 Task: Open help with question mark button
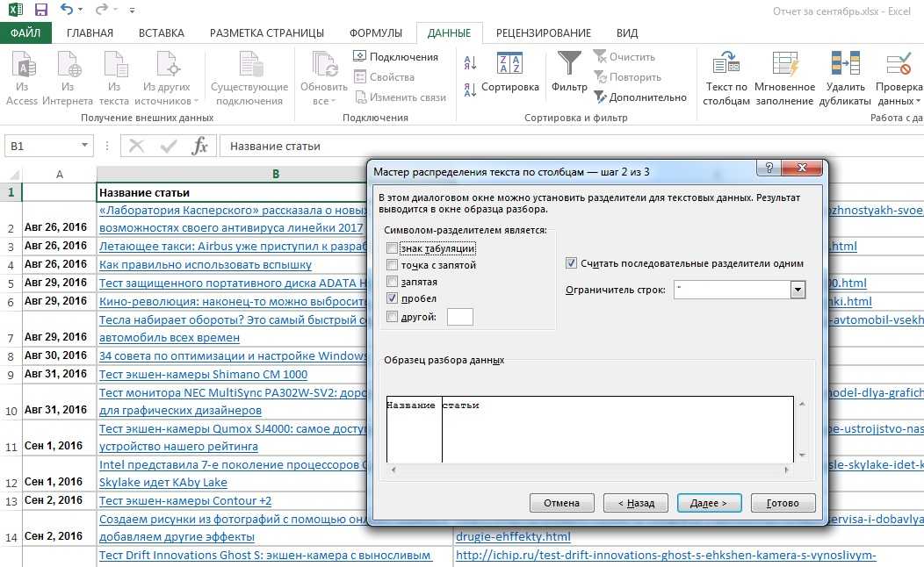pos(769,169)
